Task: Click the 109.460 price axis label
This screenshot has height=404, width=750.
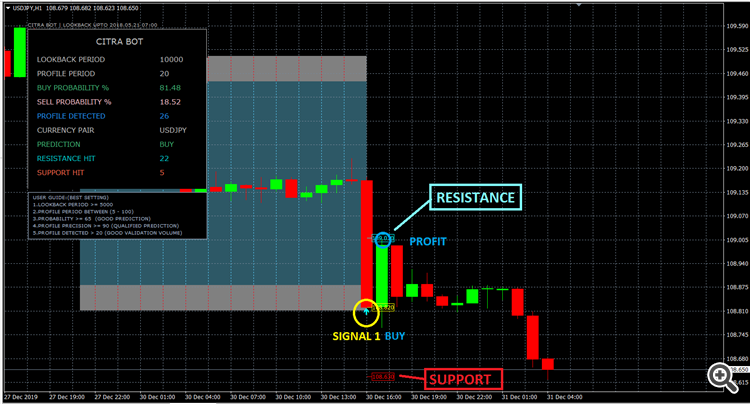Action: click(737, 74)
